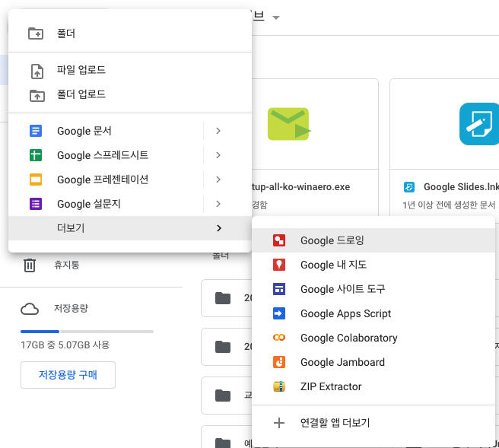Click the trash bin icon

coord(30,265)
